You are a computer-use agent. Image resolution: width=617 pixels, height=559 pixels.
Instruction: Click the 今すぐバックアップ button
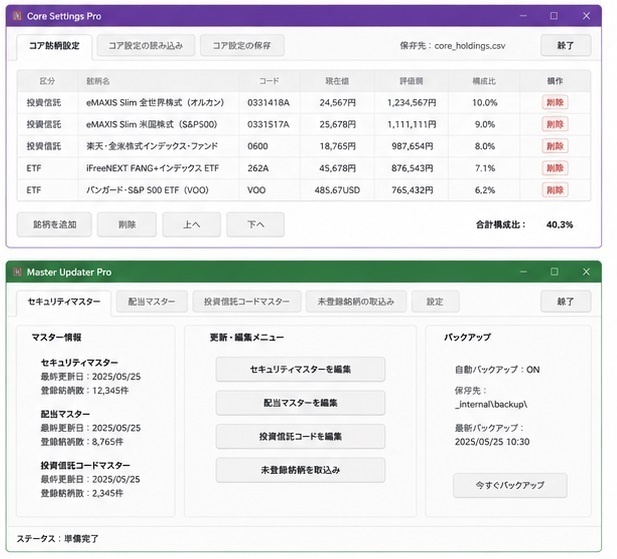(510, 485)
